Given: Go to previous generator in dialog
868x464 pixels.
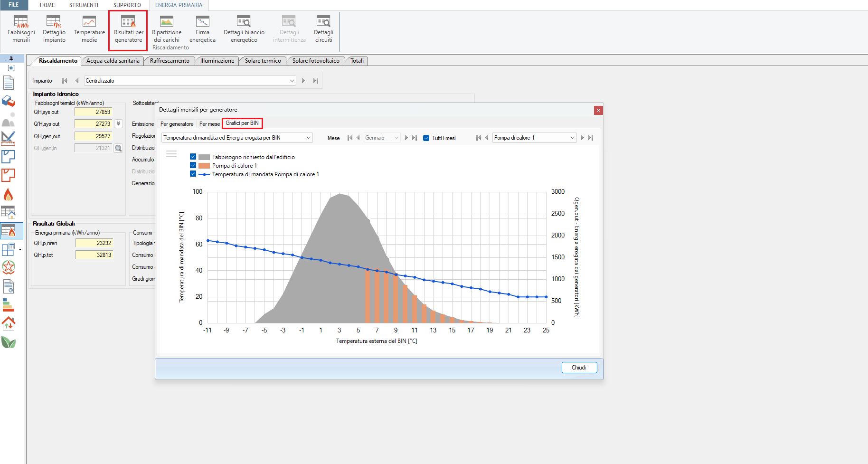Looking at the screenshot, I should 487,138.
